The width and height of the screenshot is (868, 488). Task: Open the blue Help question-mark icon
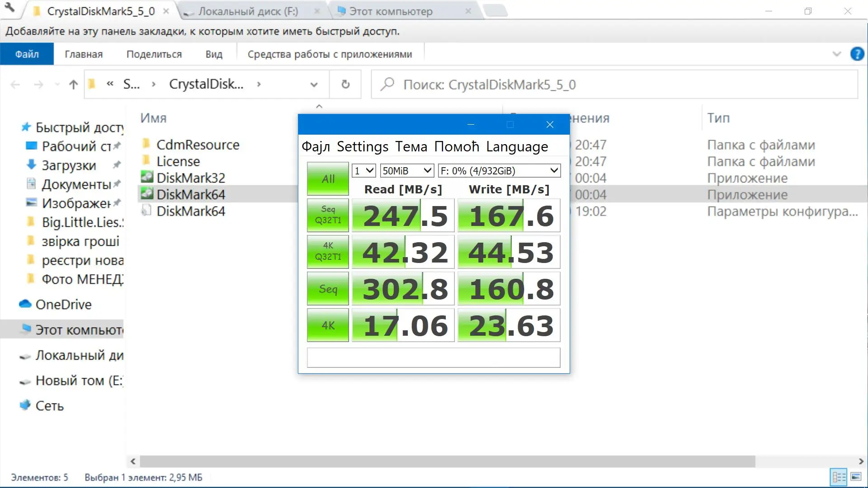857,54
